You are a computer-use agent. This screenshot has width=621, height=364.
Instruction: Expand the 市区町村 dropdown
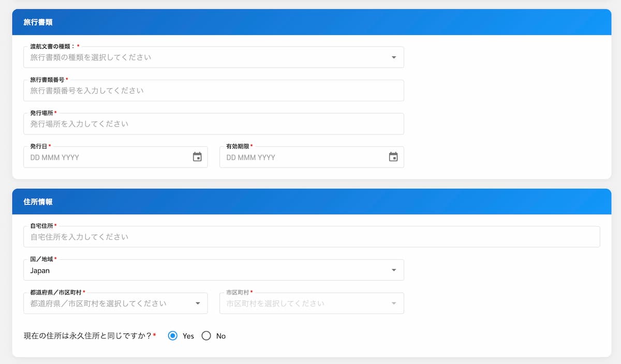point(312,304)
